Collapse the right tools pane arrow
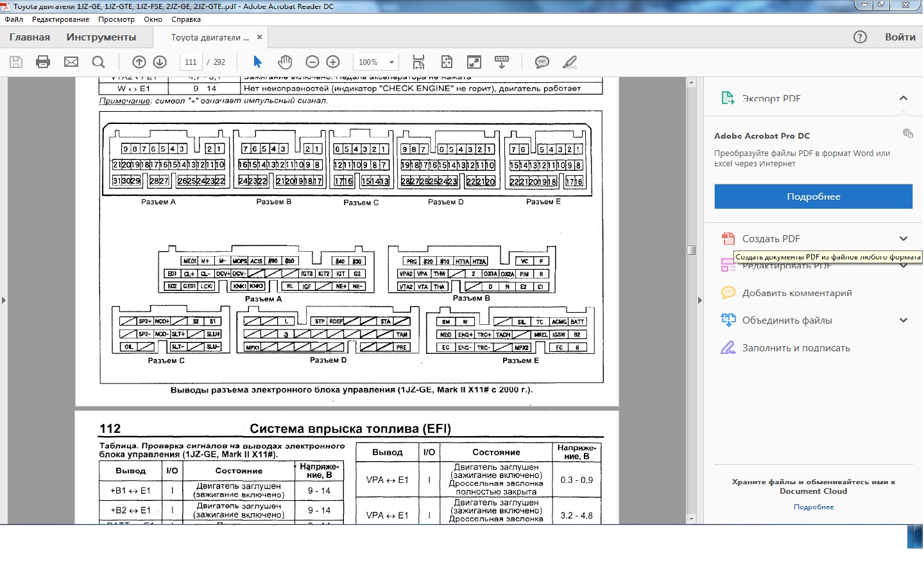924x578 pixels. 700,300
